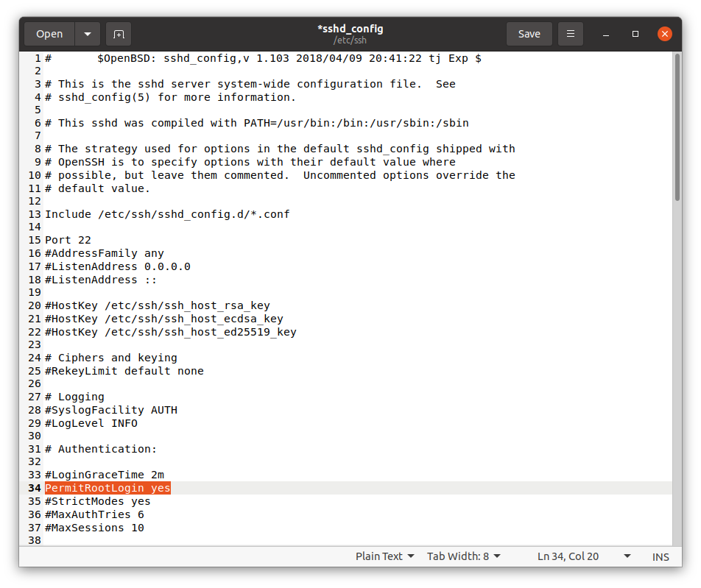Click the #LogLevel INFO line
The image size is (701, 588).
click(x=91, y=423)
